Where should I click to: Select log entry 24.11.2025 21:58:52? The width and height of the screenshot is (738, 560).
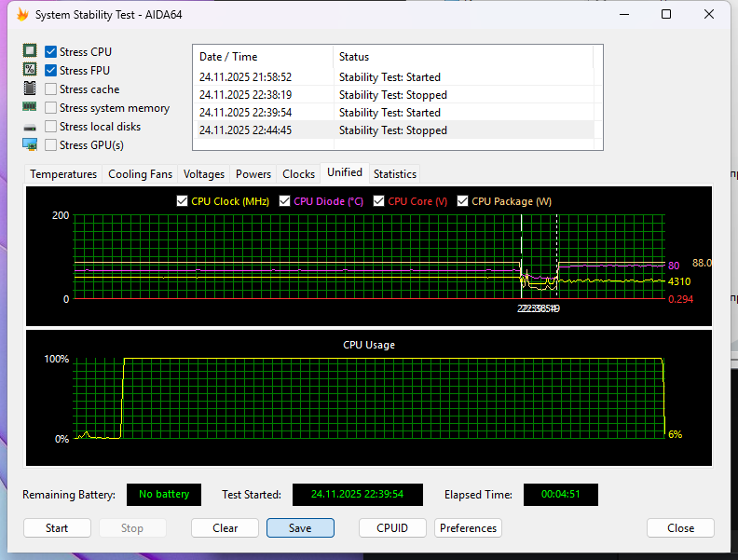coord(393,76)
